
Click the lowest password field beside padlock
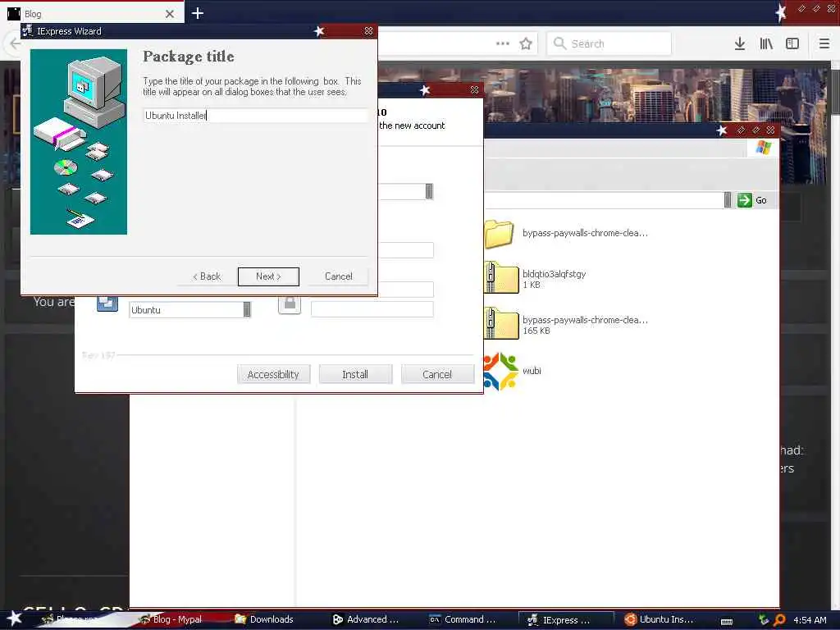tap(372, 309)
